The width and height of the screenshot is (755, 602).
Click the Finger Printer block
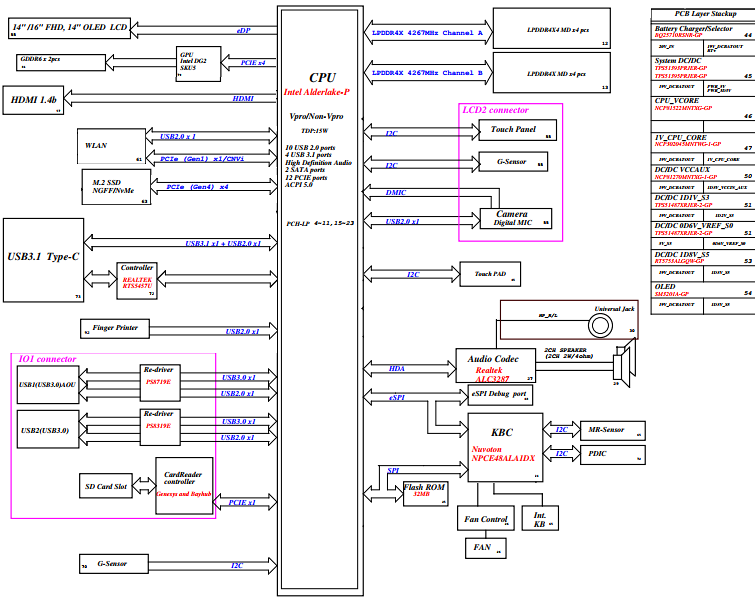115,328
